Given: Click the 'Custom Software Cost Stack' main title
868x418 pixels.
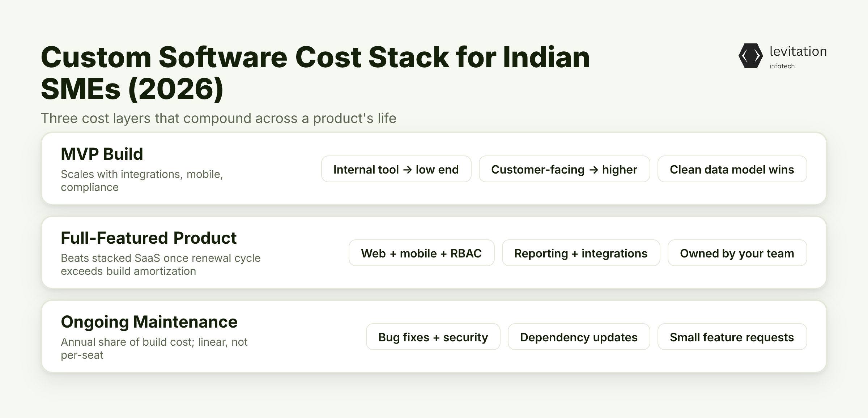Looking at the screenshot, I should click(x=315, y=73).
